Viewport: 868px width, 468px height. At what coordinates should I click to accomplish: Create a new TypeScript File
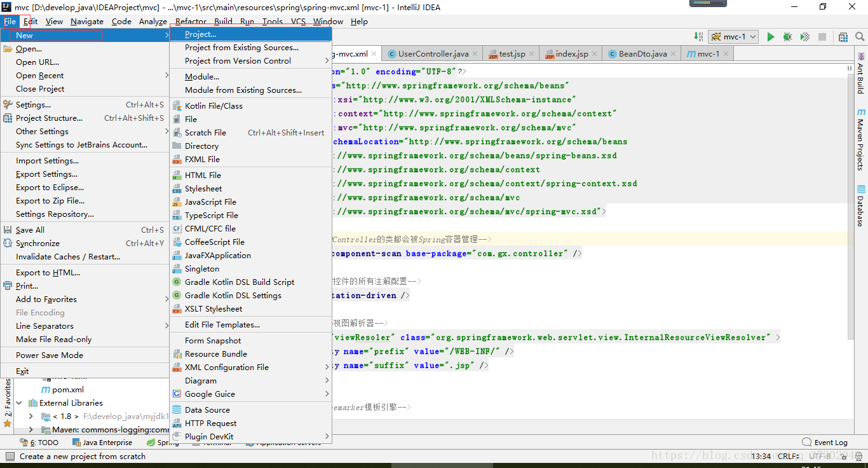click(x=250, y=215)
